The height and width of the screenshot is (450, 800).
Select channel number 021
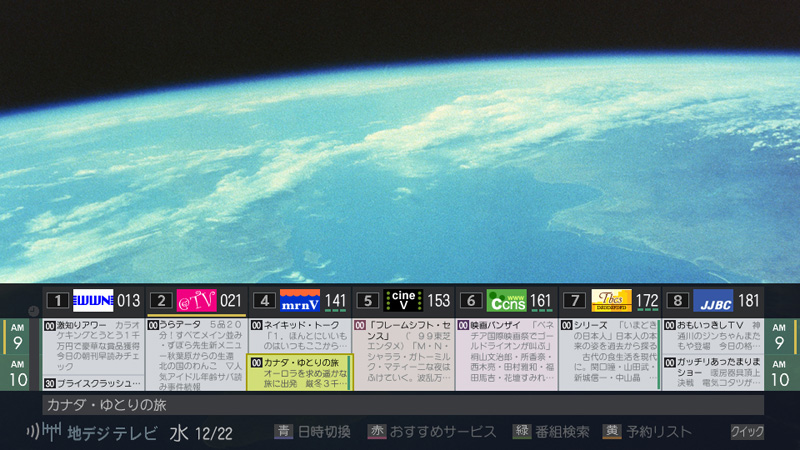(x=231, y=301)
